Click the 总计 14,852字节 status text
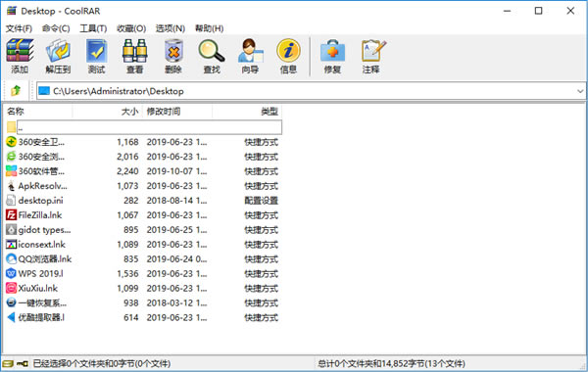Viewport: 588px width, 372px height. pos(391,363)
